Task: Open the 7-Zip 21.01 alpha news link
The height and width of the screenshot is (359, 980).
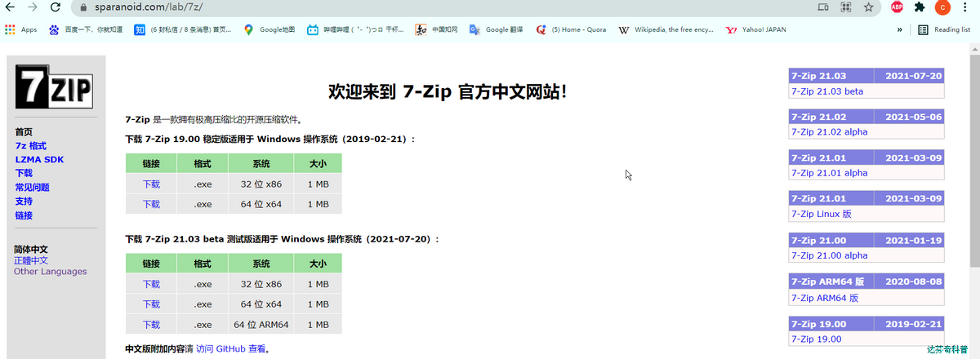Action: [x=830, y=173]
